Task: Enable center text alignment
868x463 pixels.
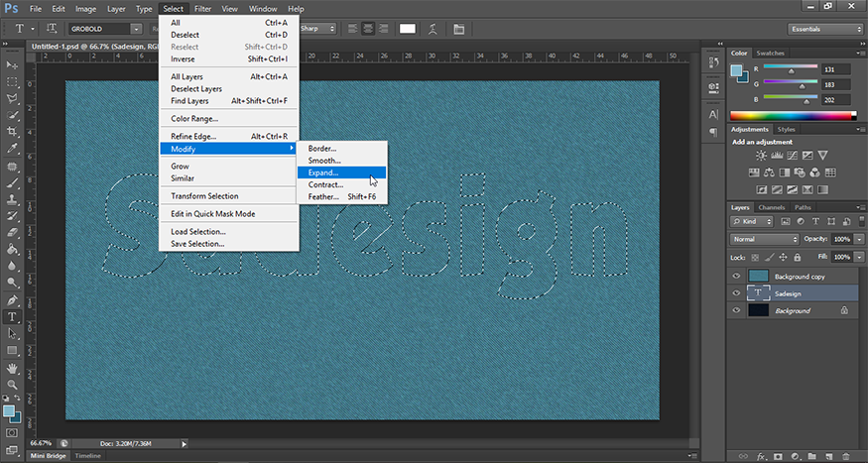Action: point(368,29)
